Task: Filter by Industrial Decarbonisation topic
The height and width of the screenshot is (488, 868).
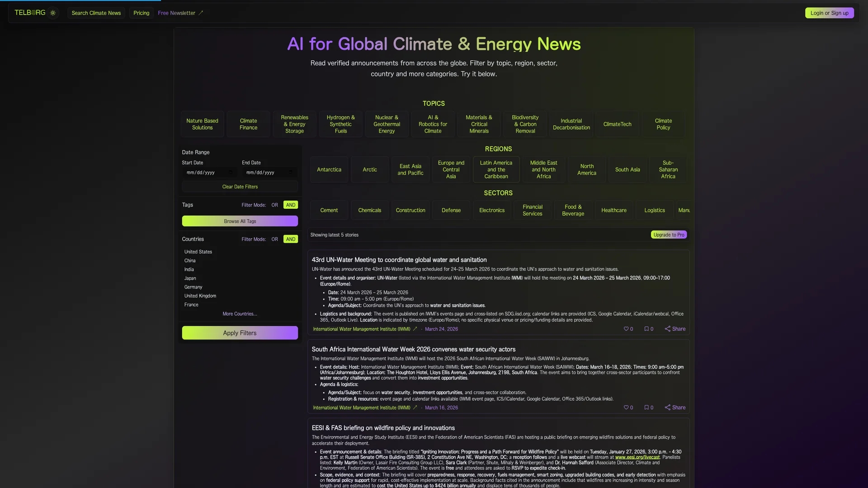Action: 571,124
